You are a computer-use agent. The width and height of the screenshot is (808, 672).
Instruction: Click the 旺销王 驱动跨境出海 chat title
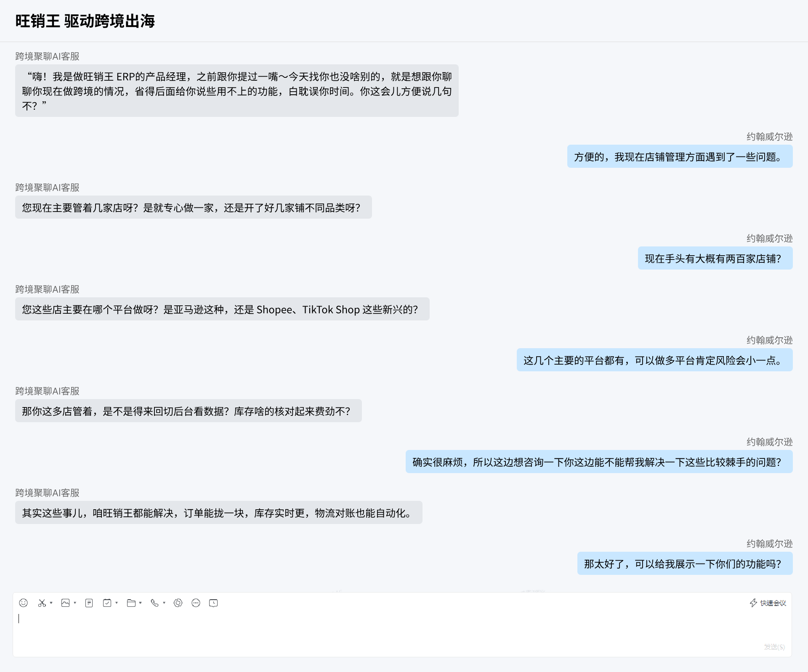[x=85, y=21]
